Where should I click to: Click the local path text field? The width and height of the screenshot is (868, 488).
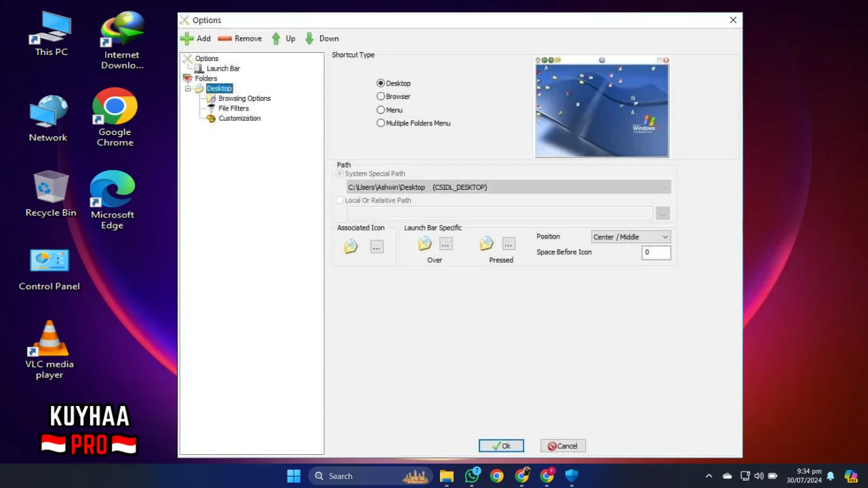point(500,213)
